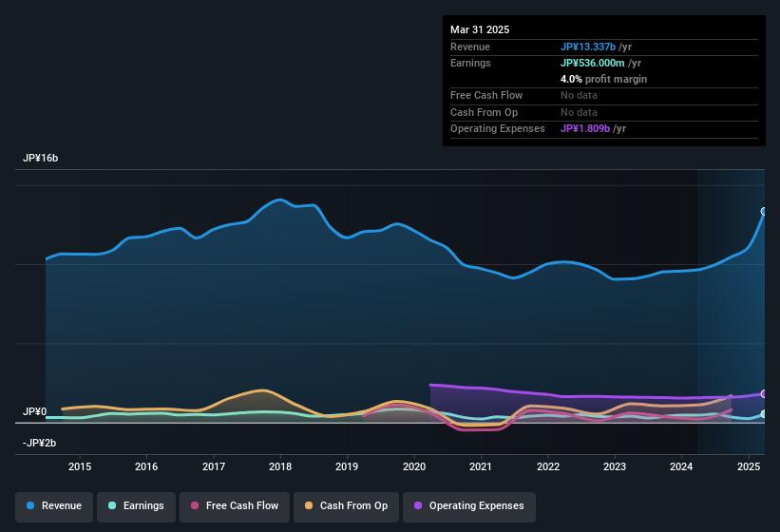
Task: Click the JP¥536.000m earnings value
Action: click(593, 63)
